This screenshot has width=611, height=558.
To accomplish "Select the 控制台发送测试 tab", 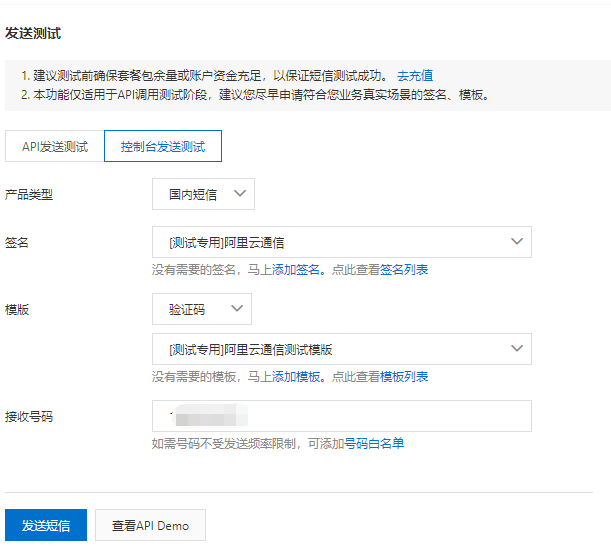I will click(x=163, y=146).
